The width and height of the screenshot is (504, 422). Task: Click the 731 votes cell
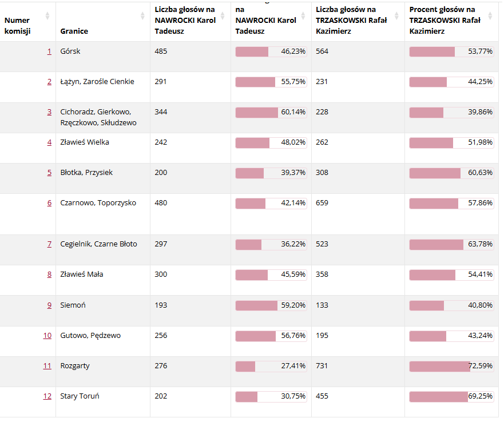tap(322, 366)
